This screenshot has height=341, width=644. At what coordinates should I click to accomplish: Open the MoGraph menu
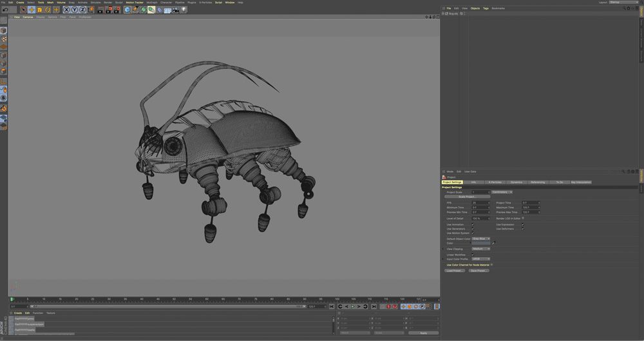152,3
